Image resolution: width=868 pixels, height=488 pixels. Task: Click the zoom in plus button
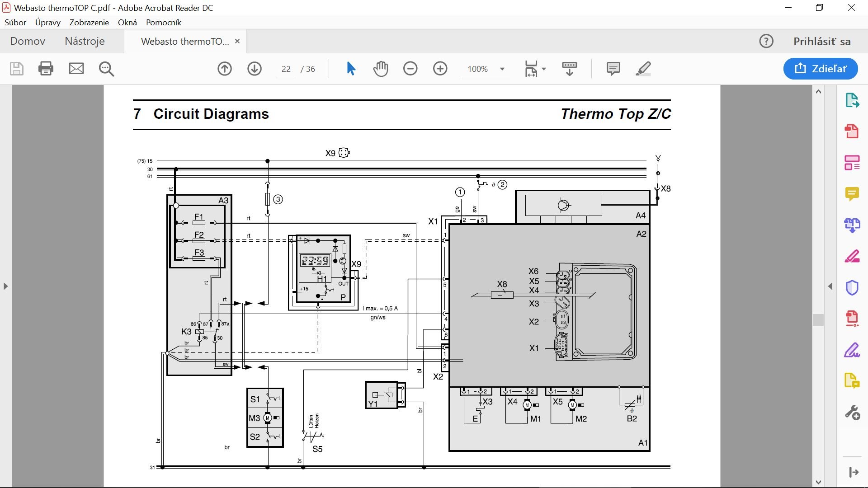pyautogui.click(x=440, y=69)
